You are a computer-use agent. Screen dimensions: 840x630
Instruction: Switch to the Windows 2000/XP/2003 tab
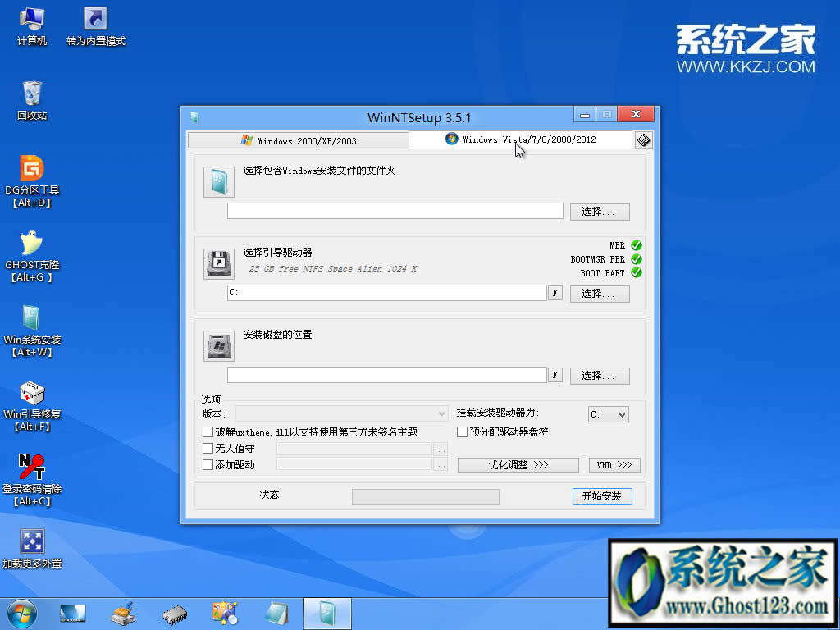tap(298, 139)
